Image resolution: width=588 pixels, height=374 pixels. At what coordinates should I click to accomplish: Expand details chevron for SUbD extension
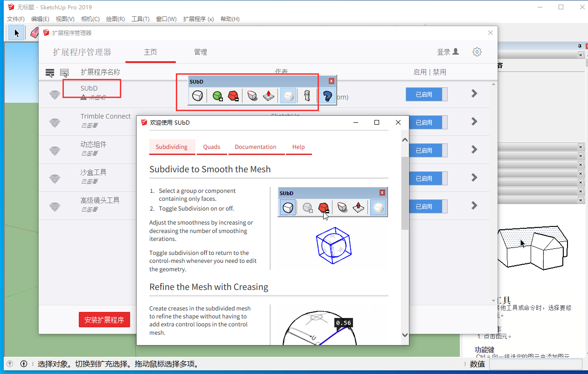[474, 93]
